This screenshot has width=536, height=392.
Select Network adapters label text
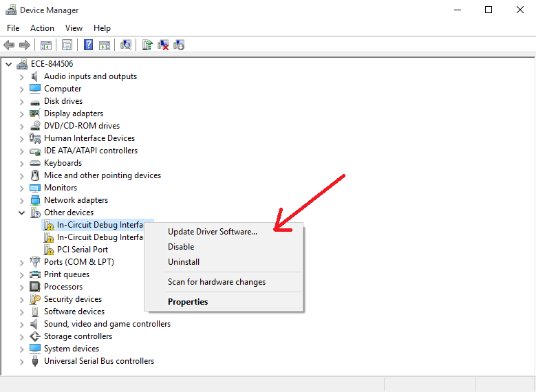coord(76,200)
